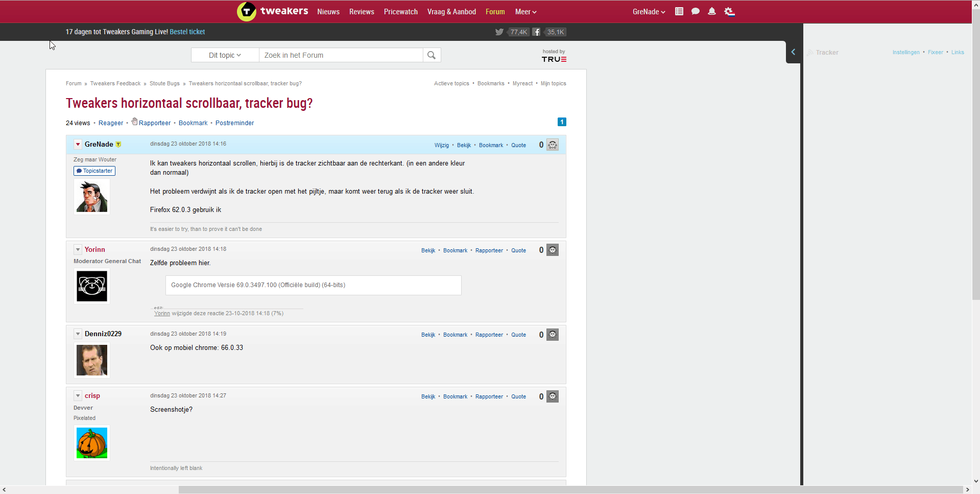This screenshot has width=980, height=494.
Task: Click the Facebook like count 35,1K
Action: (556, 32)
